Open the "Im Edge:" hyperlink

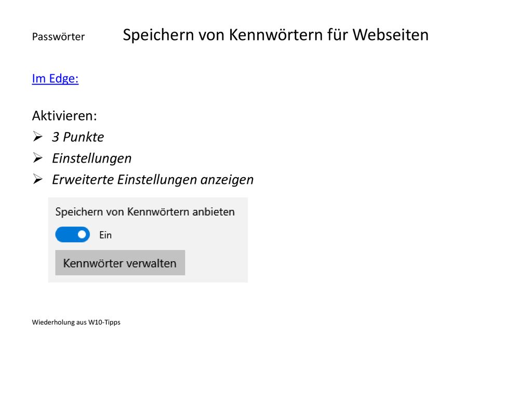55,78
